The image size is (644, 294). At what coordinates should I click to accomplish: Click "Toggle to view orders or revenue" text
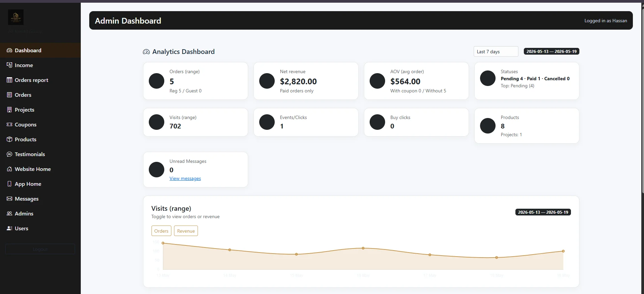[185, 216]
